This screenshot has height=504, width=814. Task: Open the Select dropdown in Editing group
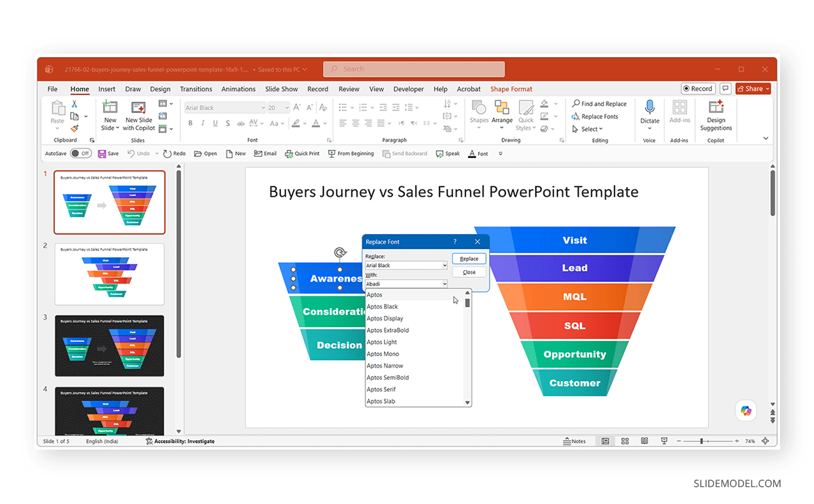pos(587,129)
